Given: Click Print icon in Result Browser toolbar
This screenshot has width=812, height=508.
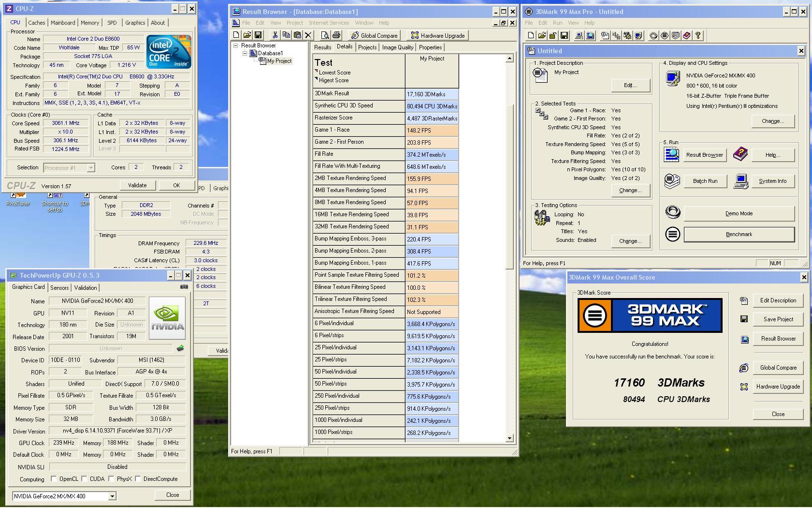Looking at the screenshot, I should (336, 35).
